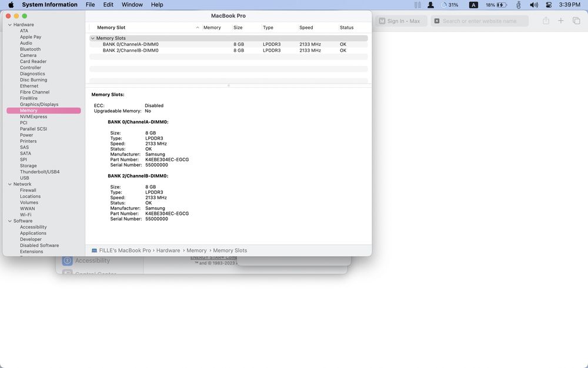Select Audio in the sidebar
This screenshot has width=588, height=368.
tap(26, 43)
